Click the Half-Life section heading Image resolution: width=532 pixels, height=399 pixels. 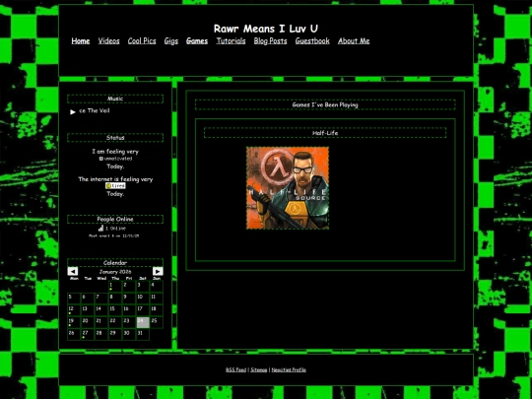coord(325,133)
